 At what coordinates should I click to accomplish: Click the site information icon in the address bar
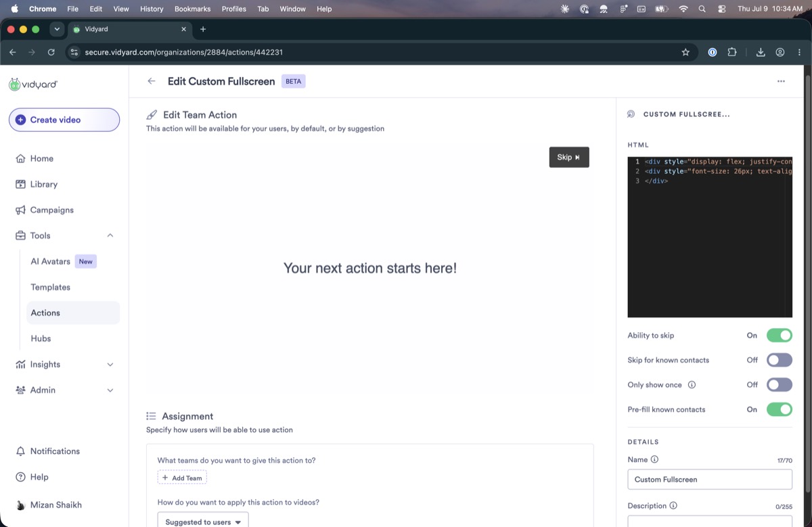point(74,52)
